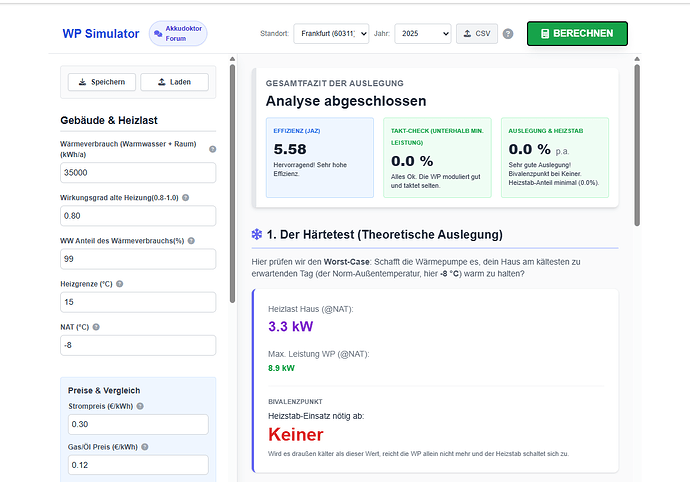
Task: Show Gas/Öl Preis info icon
Action: tap(144, 447)
